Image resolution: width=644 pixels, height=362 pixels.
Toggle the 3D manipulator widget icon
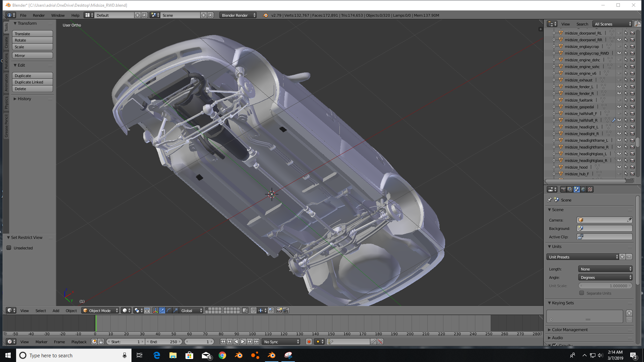(x=155, y=310)
